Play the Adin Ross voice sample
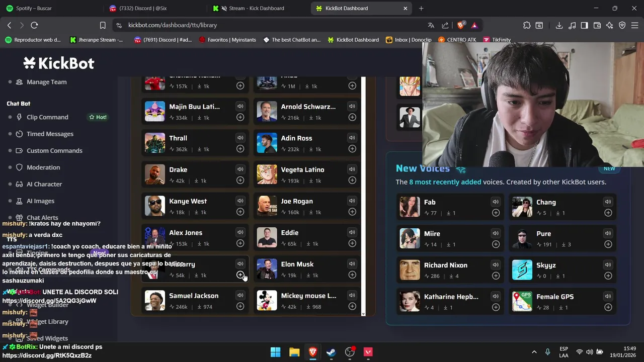 [x=352, y=138]
